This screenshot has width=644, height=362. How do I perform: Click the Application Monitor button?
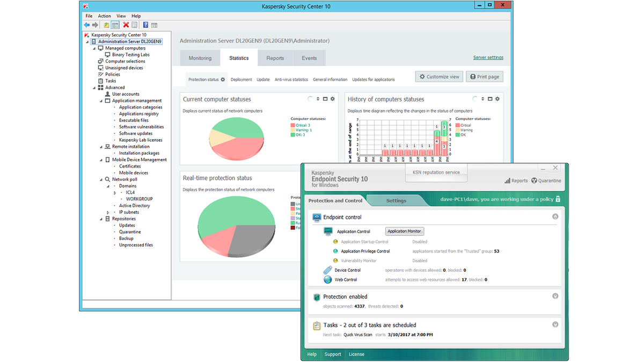tap(405, 231)
